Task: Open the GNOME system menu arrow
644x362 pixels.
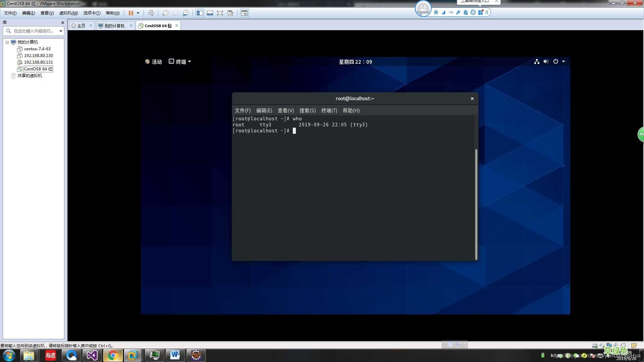Action: click(563, 61)
